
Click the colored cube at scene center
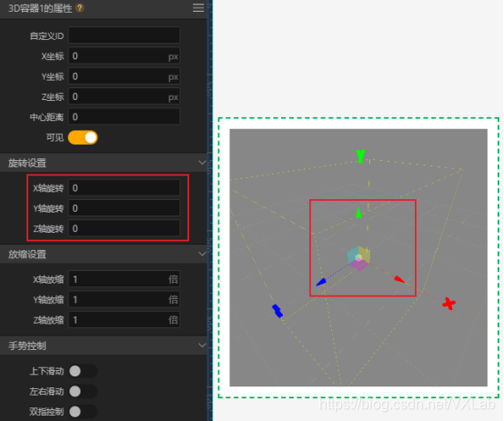[358, 258]
